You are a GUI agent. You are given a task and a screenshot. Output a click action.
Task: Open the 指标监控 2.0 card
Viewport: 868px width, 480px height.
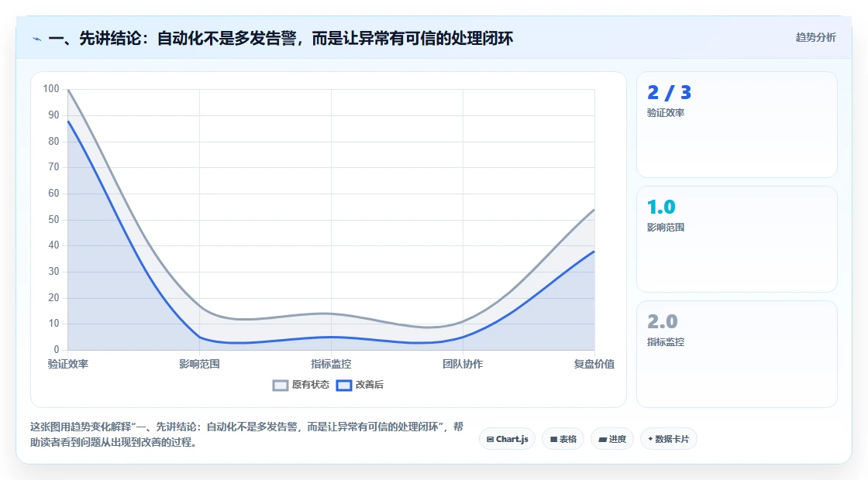pyautogui.click(x=737, y=354)
